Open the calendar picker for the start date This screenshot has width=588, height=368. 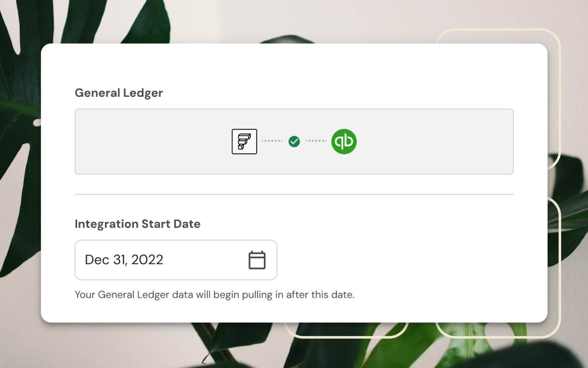[x=257, y=260]
